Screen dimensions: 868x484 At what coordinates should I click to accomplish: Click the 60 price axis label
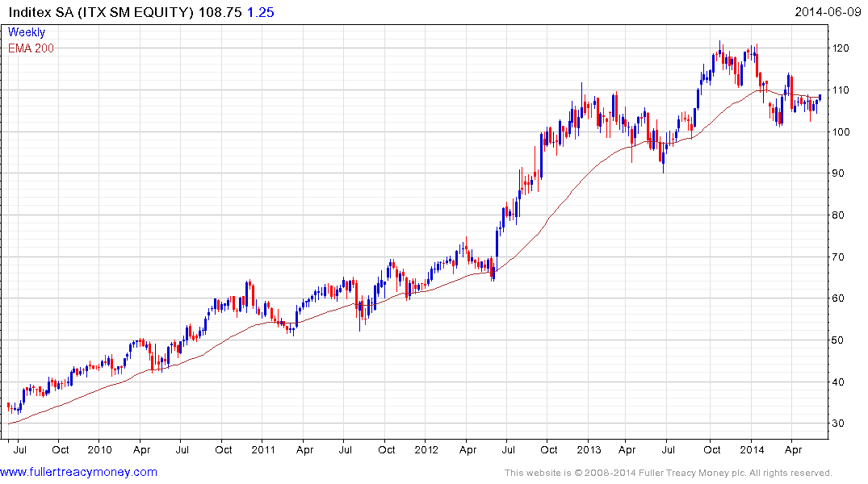838,298
